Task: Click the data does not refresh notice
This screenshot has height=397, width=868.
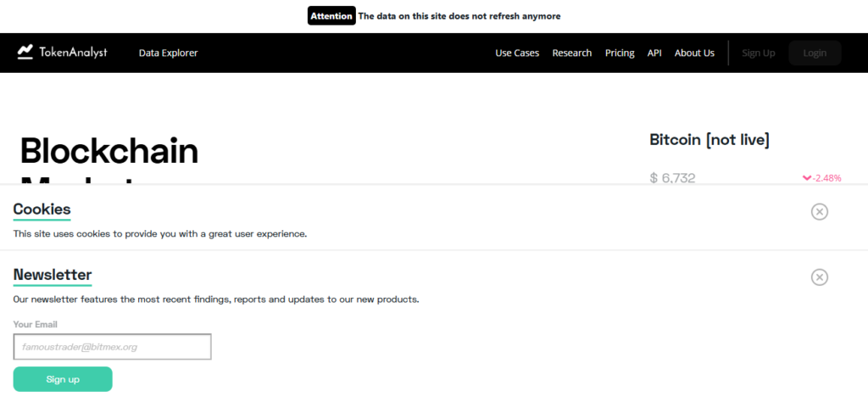Action: pyautogui.click(x=459, y=16)
